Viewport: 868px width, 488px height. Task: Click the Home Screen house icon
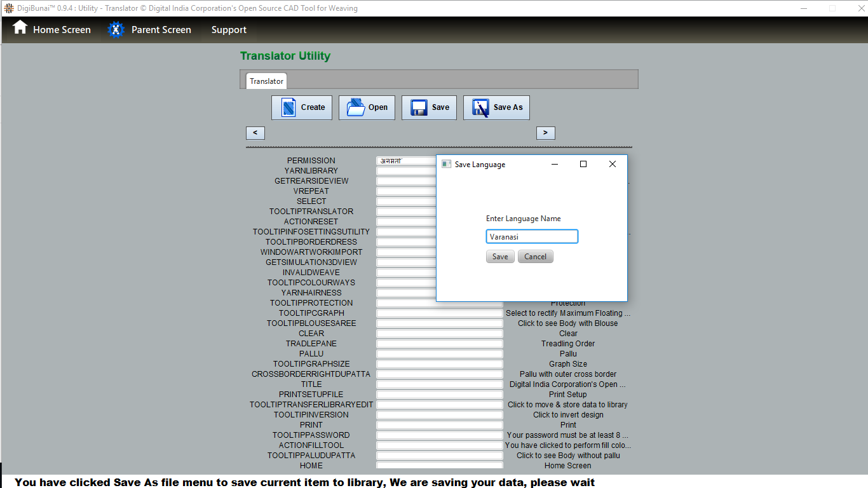coord(20,28)
